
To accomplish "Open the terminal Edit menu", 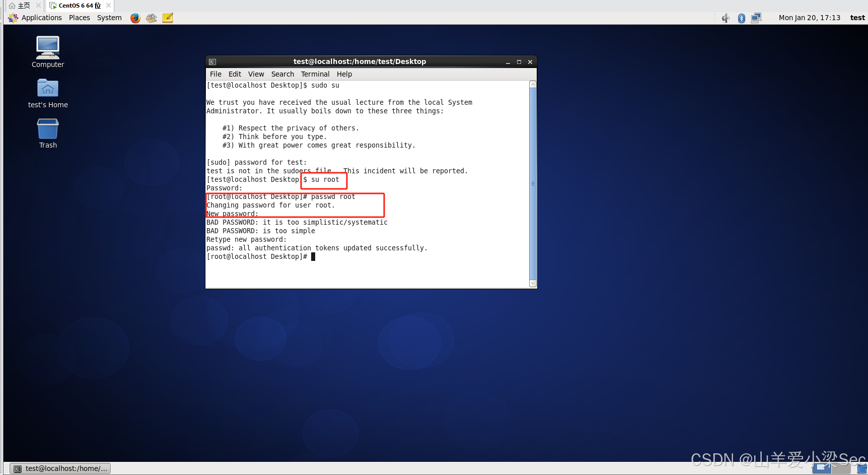I will 235,74.
